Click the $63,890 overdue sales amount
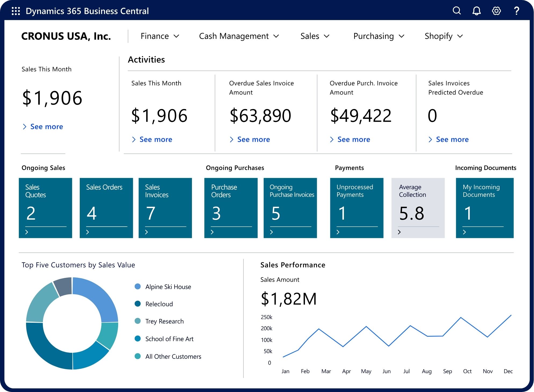The image size is (534, 392). [260, 116]
